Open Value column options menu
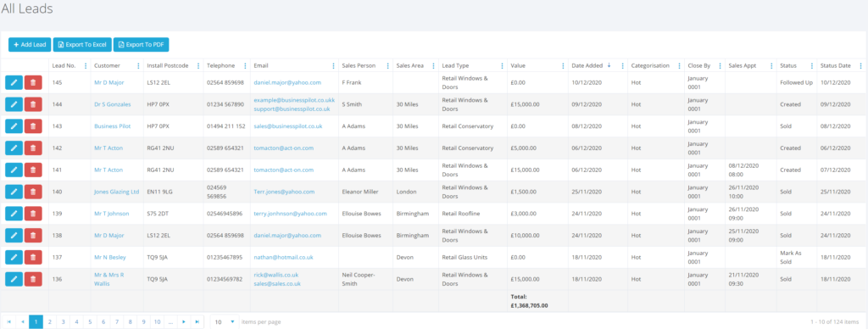 coord(563,66)
